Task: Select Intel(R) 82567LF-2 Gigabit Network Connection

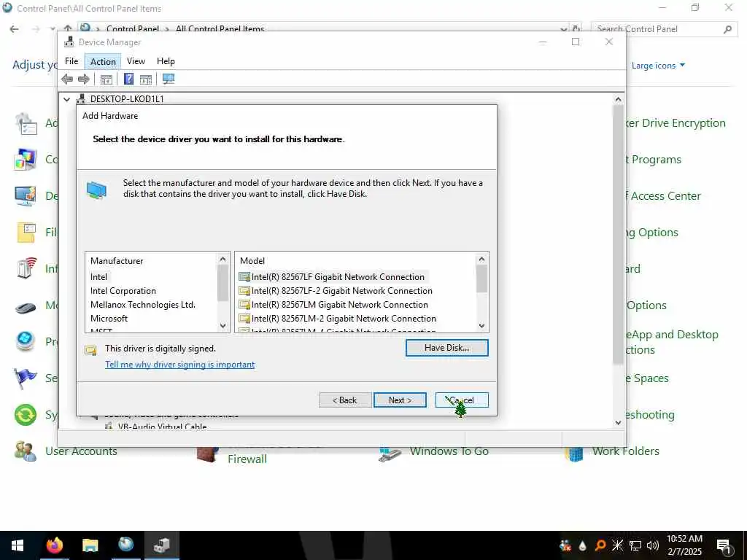Action: [x=336, y=291]
